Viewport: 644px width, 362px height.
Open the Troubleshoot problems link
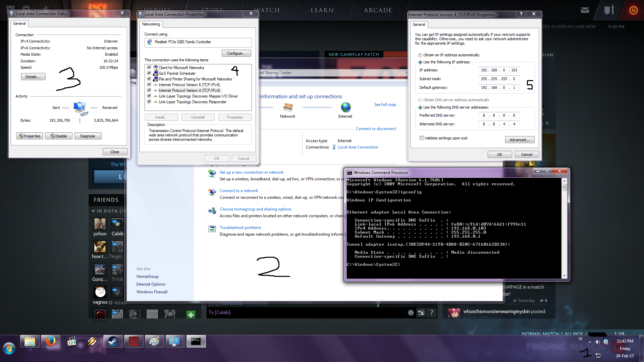240,228
